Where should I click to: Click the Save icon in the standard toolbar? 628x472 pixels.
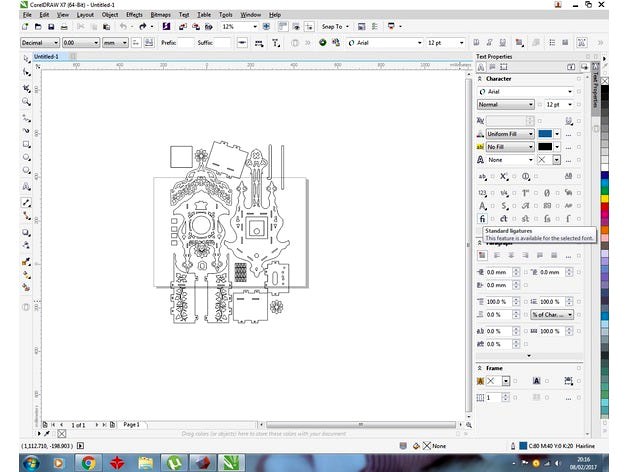click(51, 27)
